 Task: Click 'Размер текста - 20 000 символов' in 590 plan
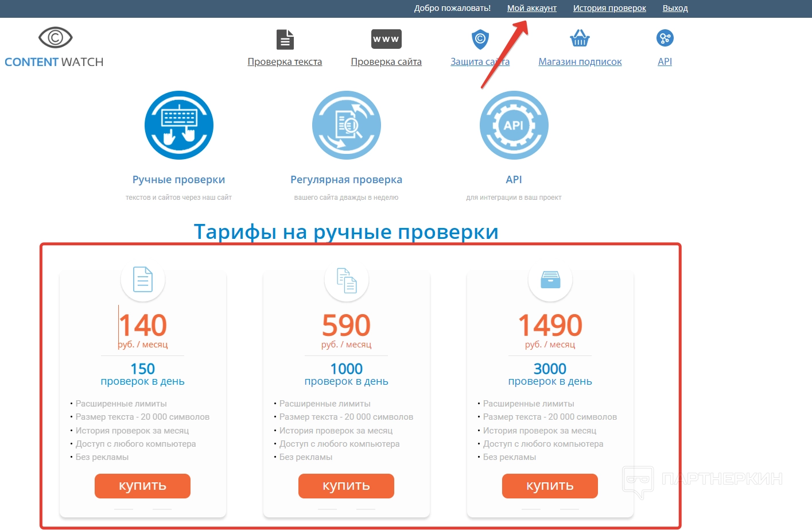click(346, 417)
